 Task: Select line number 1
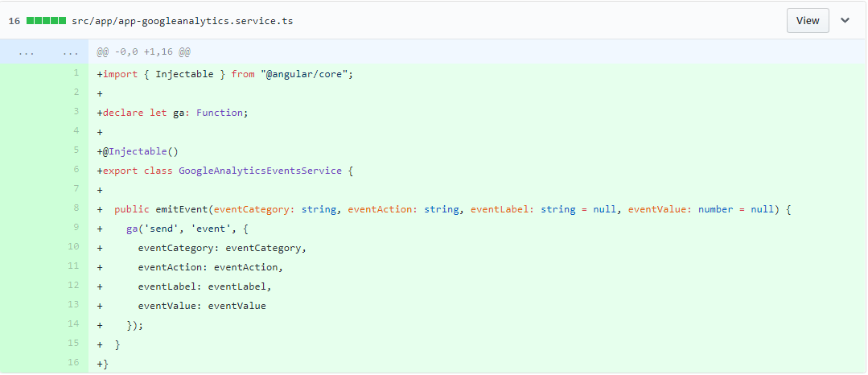tap(76, 73)
